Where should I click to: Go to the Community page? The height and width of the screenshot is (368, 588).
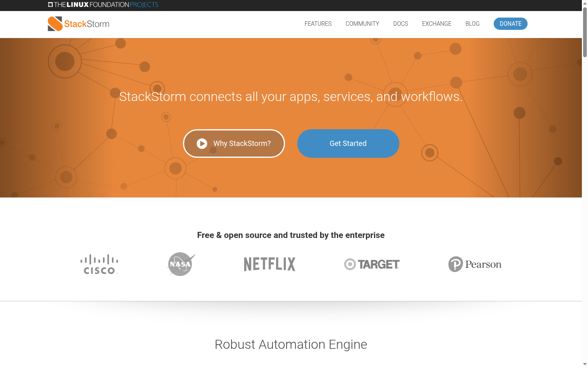tap(363, 24)
